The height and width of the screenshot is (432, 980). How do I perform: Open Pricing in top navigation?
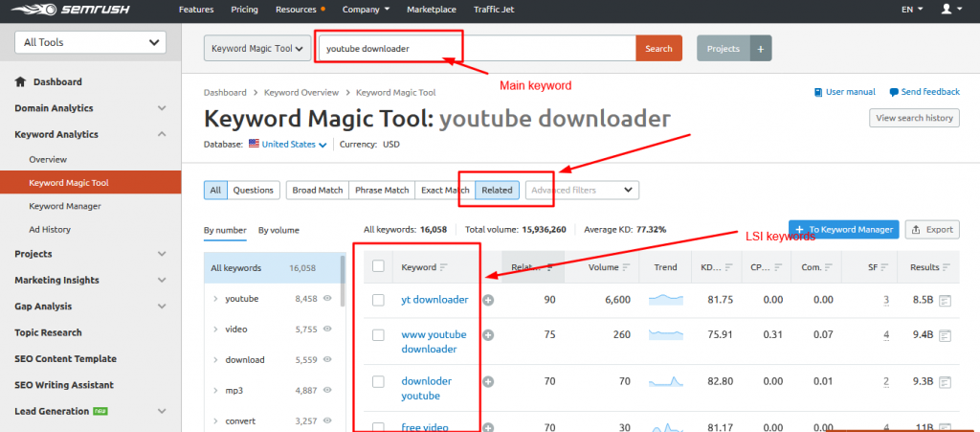244,10
